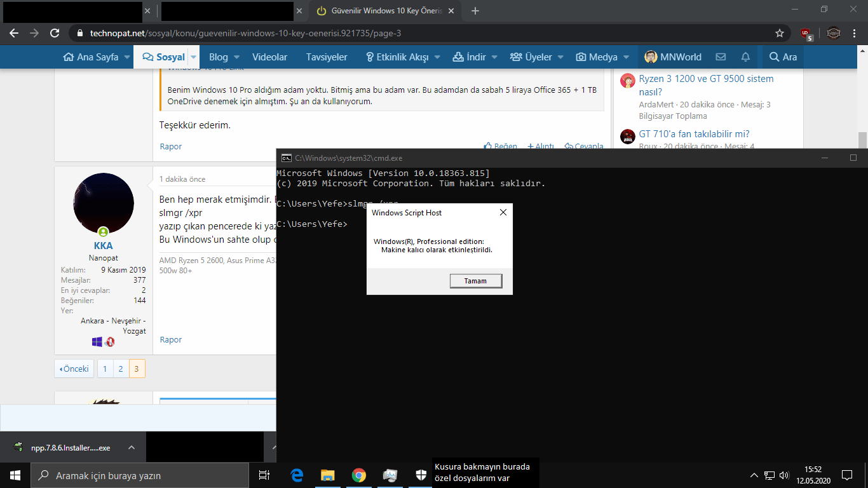Open a new browser tab
This screenshot has height=488, width=868.
pyautogui.click(x=475, y=11)
